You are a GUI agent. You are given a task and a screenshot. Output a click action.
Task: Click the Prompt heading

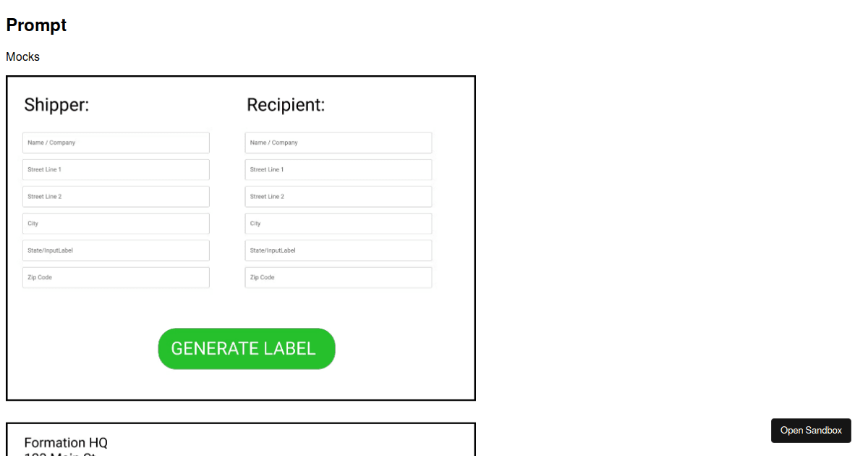(x=36, y=25)
